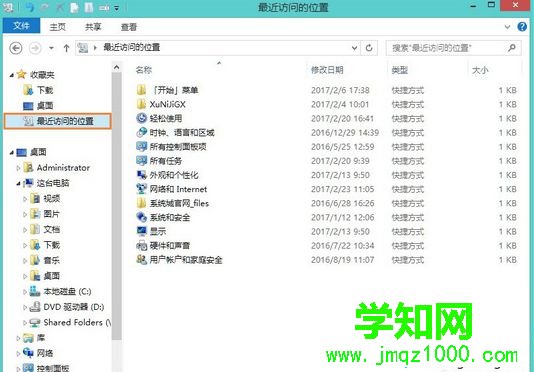Click the Forward navigation arrow
The height and width of the screenshot is (372, 534).
coord(35,48)
